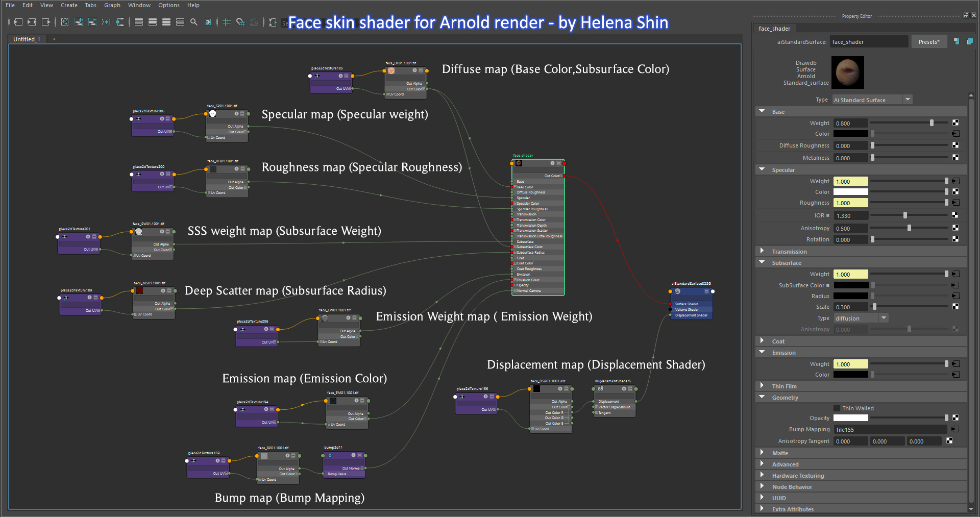
Task: Remove selected nodes from graph icon
Action: pos(92,22)
